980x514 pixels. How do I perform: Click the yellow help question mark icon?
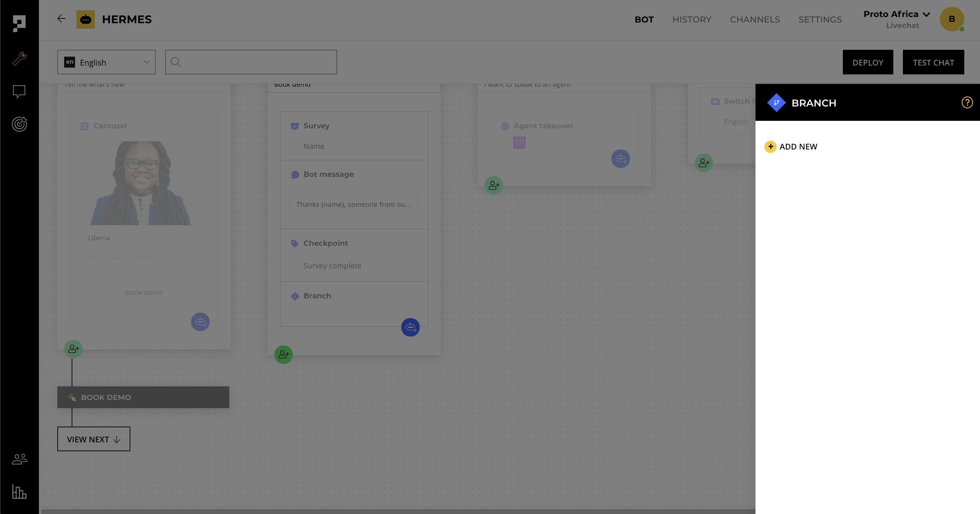click(x=967, y=102)
